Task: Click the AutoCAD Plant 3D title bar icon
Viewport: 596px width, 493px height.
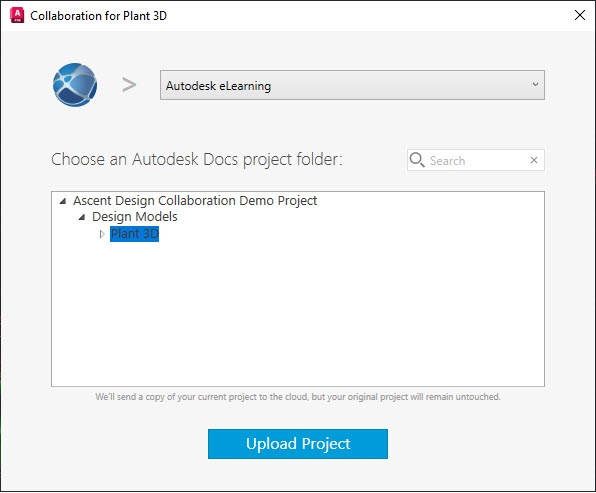Action: click(17, 15)
